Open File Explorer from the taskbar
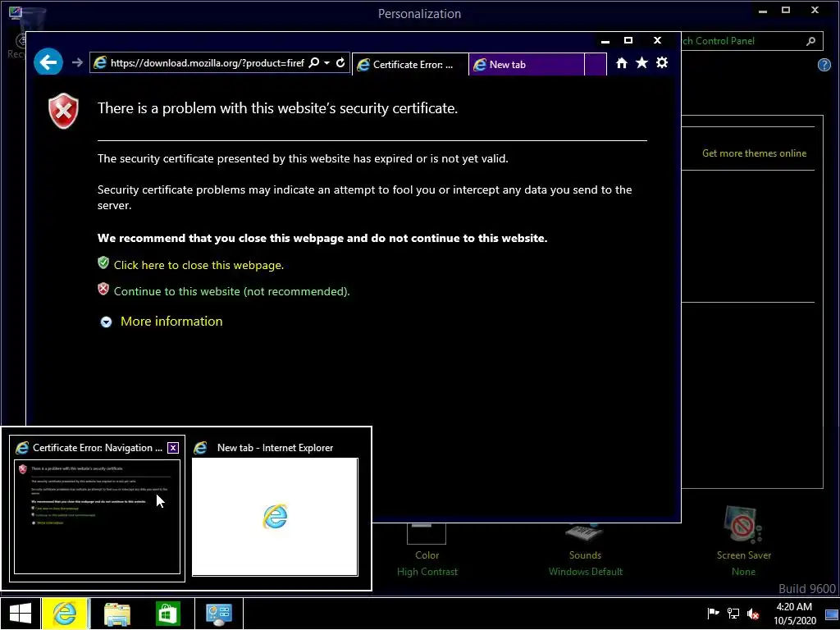The height and width of the screenshot is (630, 840). click(117, 614)
